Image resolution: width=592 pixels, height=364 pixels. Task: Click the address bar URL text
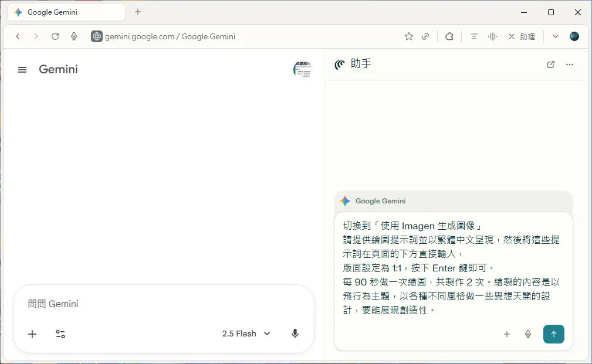(170, 36)
